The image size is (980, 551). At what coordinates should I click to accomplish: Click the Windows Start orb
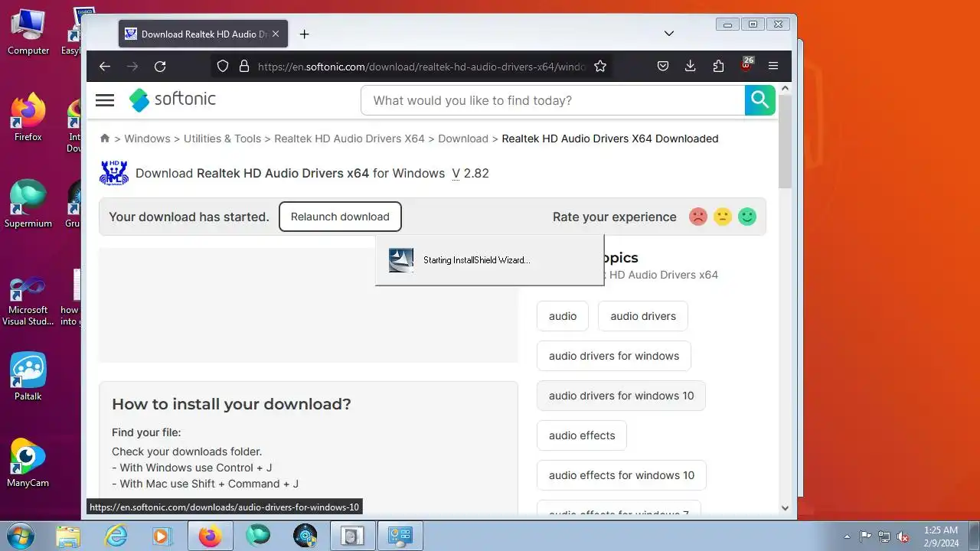(x=19, y=536)
